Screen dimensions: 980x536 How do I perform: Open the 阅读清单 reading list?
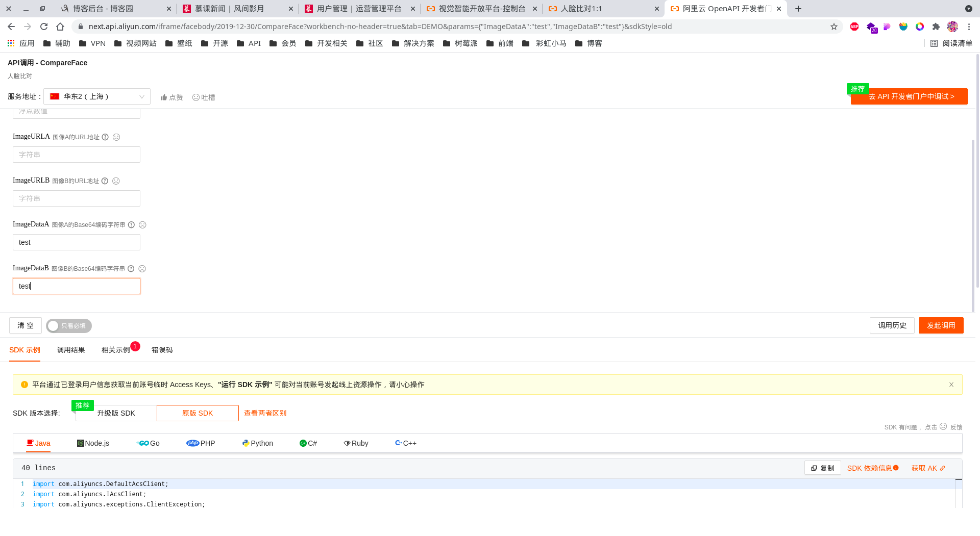tap(951, 43)
